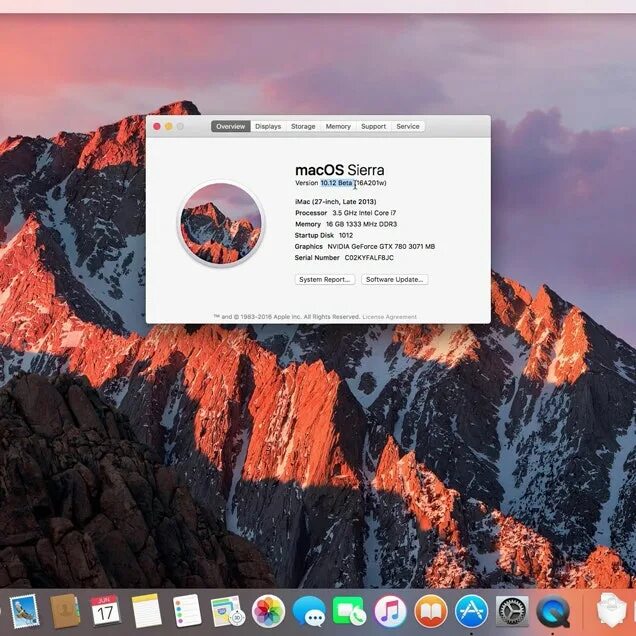This screenshot has height=636, width=636.
Task: Click serial number 'C02KYFALF8JC'
Action: (369, 258)
